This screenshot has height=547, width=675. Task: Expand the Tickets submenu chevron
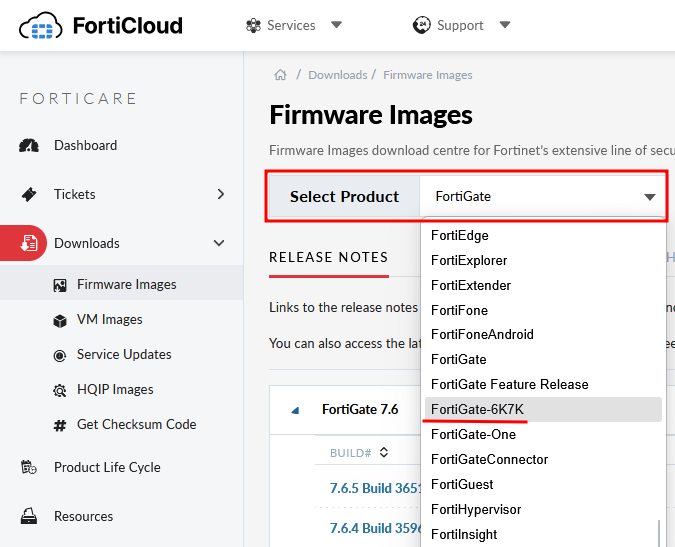coord(221,194)
